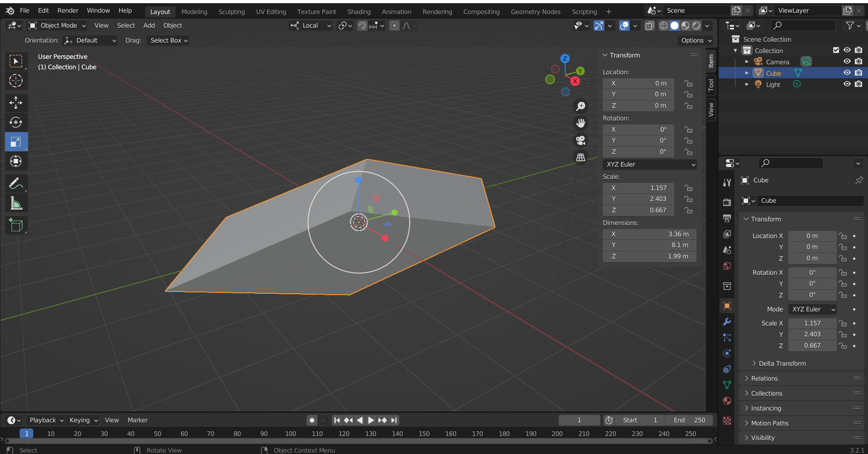Switch to the Modeling workspace tab

click(x=194, y=12)
